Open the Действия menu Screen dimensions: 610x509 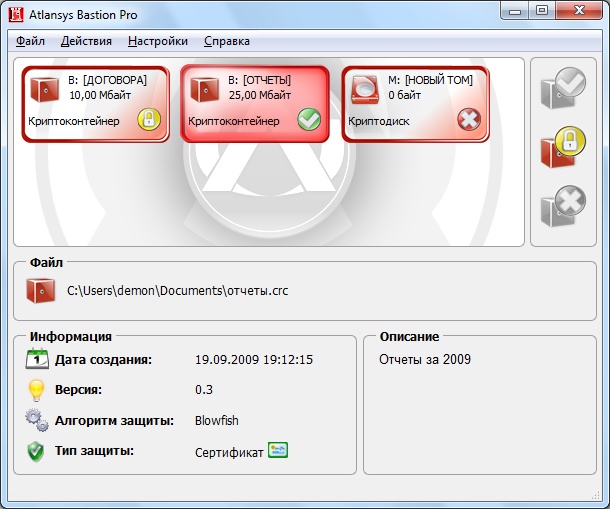click(86, 41)
